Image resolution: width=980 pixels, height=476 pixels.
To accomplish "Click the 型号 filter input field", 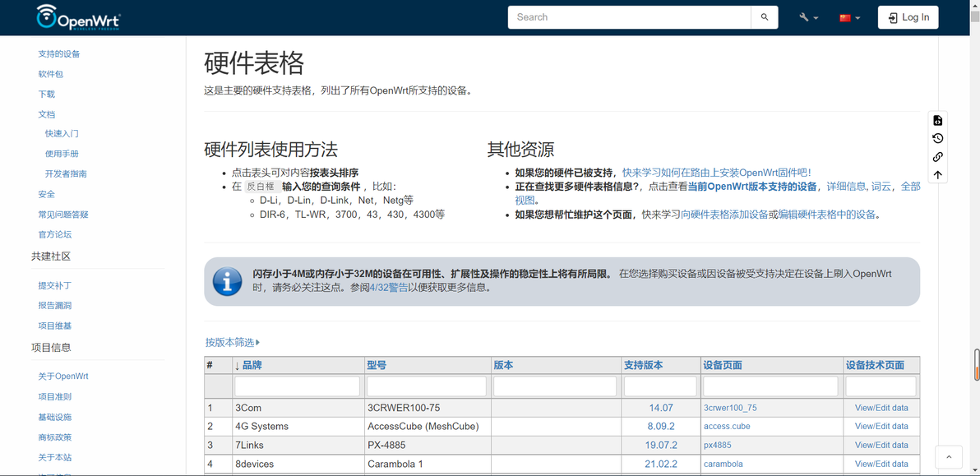I will pos(426,386).
